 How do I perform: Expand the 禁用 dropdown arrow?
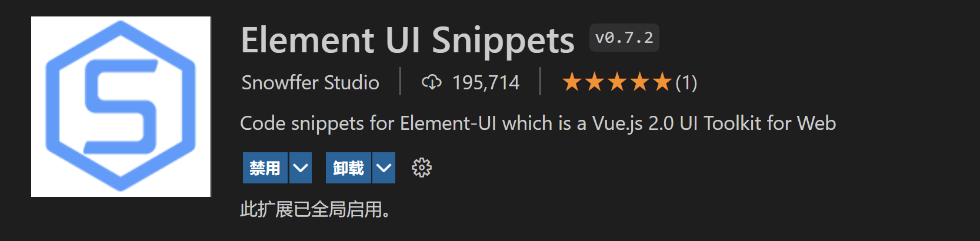pos(301,168)
